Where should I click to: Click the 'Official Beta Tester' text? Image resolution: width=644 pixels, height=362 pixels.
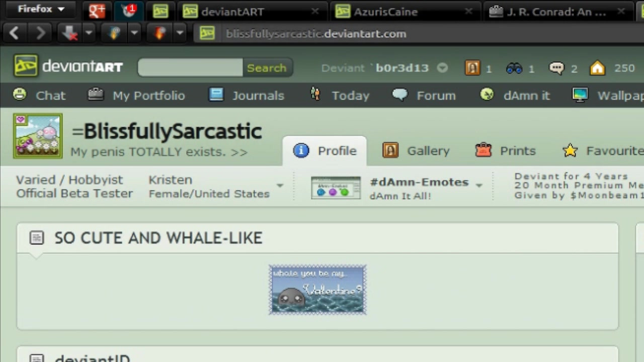74,194
